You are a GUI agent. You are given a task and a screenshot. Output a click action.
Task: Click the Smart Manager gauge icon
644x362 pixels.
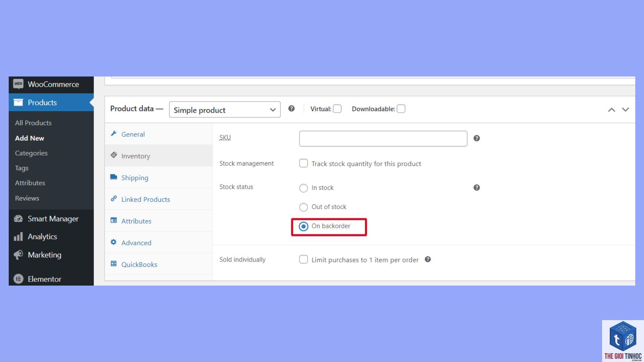coord(18,219)
